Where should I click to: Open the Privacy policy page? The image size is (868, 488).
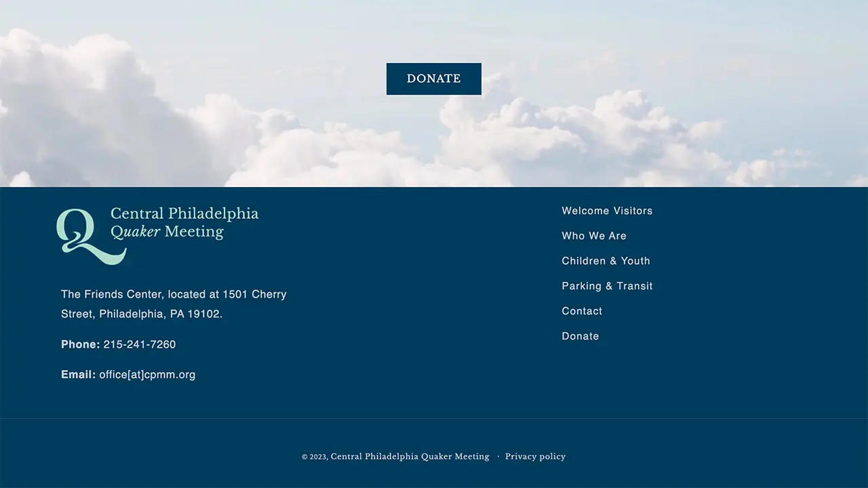point(535,456)
